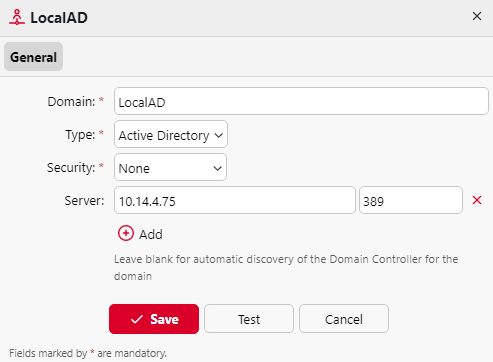Viewport: 493px width, 362px height.
Task: Click the Server address field 10.14.4.75
Action: pos(235,200)
